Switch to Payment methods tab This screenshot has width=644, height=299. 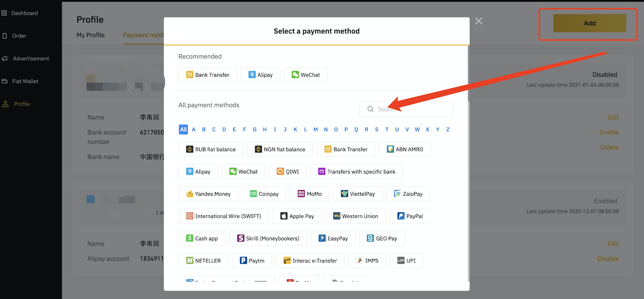click(144, 35)
